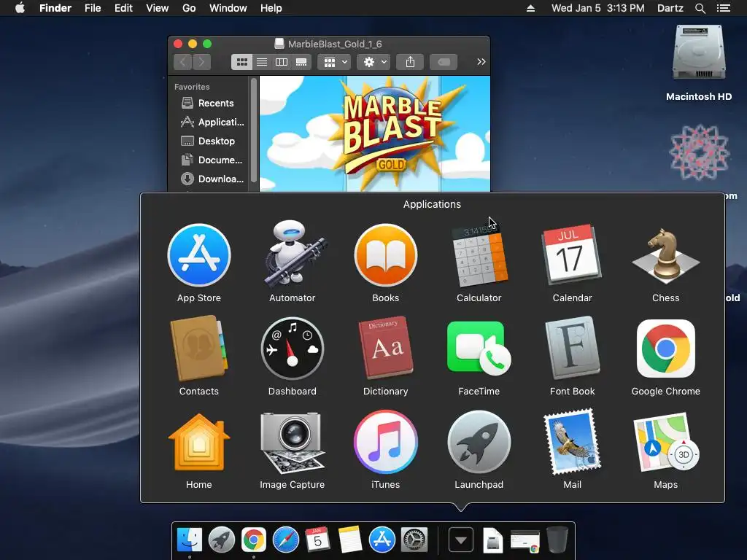
Task: Open Launchpad rocket icon in the Dock
Action: click(222, 540)
